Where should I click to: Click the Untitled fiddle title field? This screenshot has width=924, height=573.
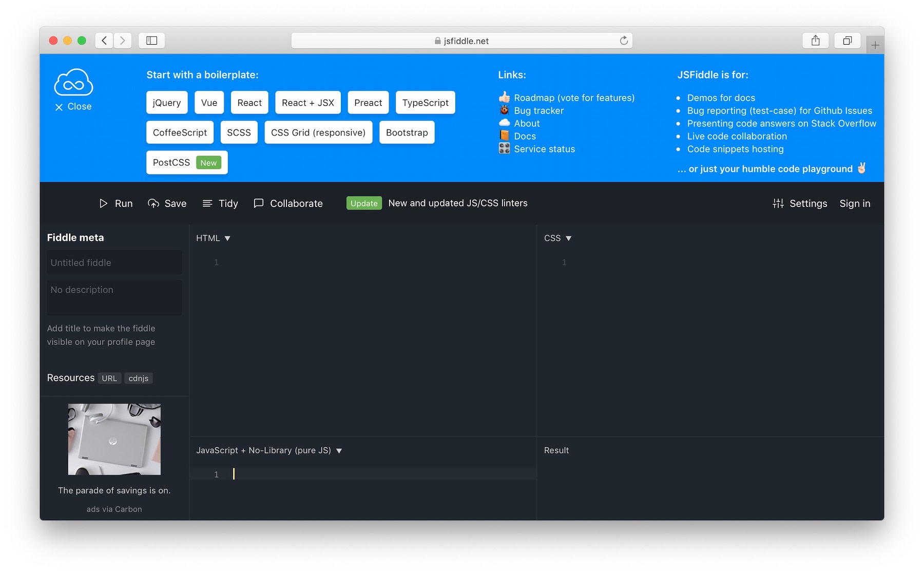pos(113,262)
